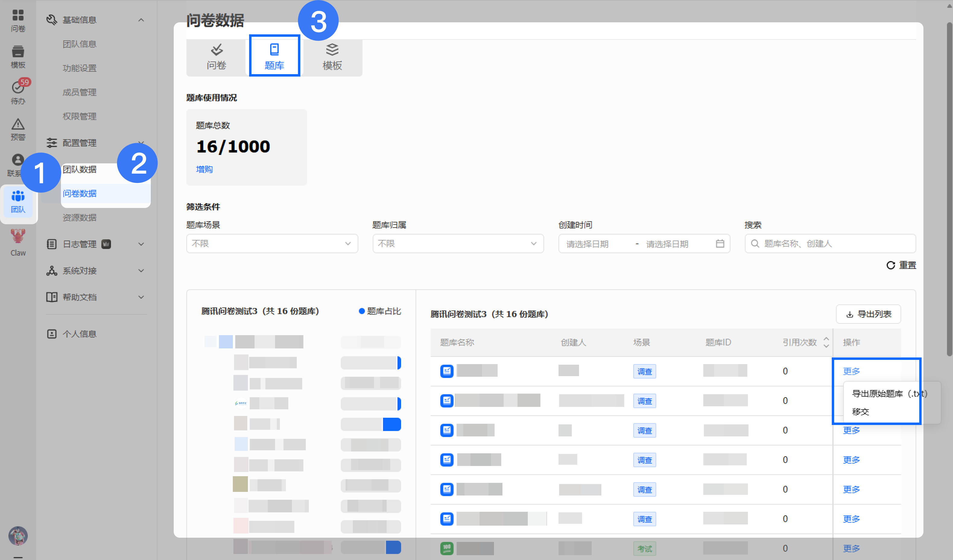Click the 配置管理 sliders icon
Viewport: 953px width, 560px height.
tap(52, 143)
